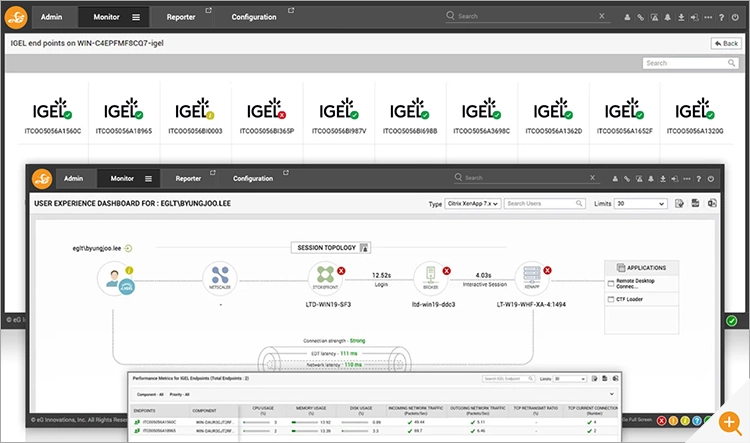
Task: Click the bell notifications icon in the back window
Action: point(667,17)
